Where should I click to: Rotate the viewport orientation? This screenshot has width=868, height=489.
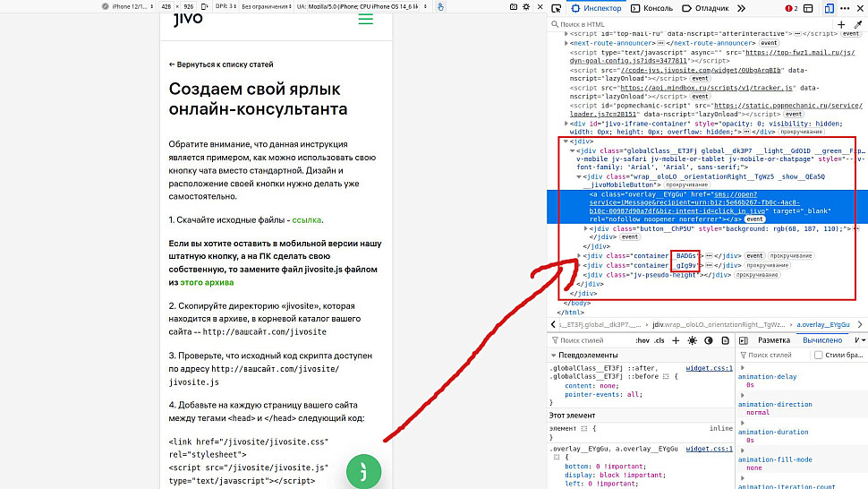[x=204, y=6]
